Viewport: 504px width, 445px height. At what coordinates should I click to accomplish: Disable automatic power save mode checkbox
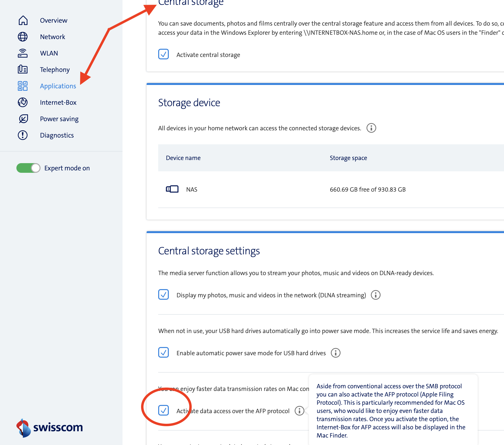(x=163, y=353)
